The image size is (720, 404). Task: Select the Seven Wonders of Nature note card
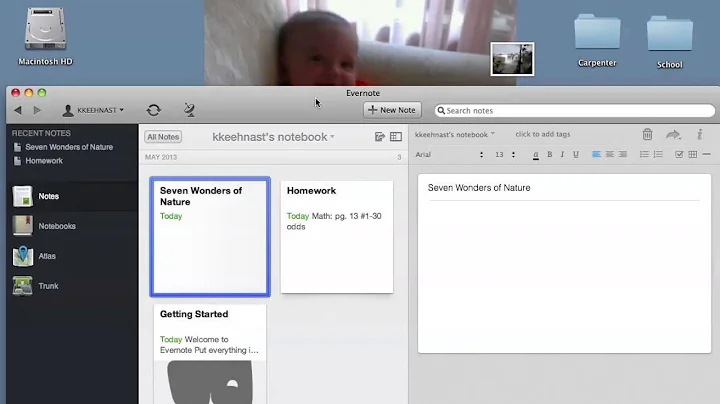[210, 236]
